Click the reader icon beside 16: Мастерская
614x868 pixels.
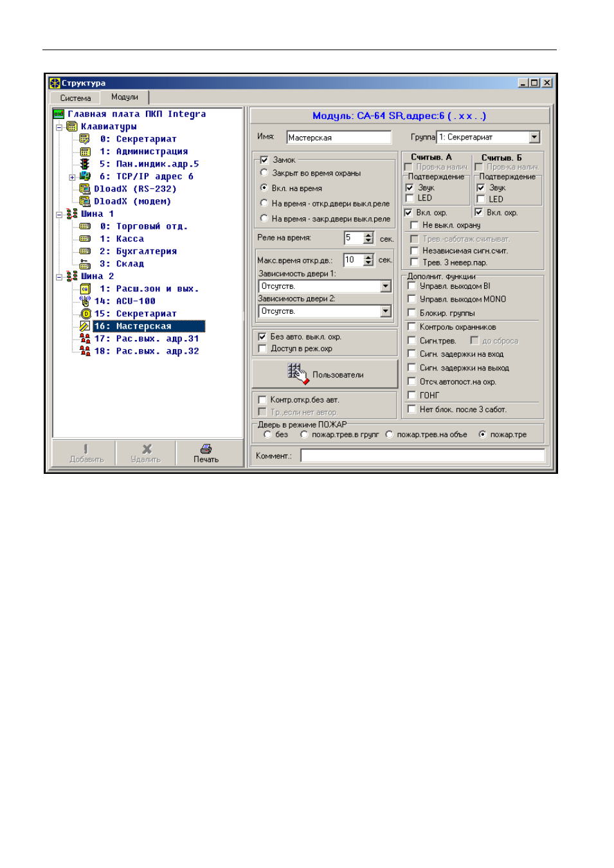85,326
